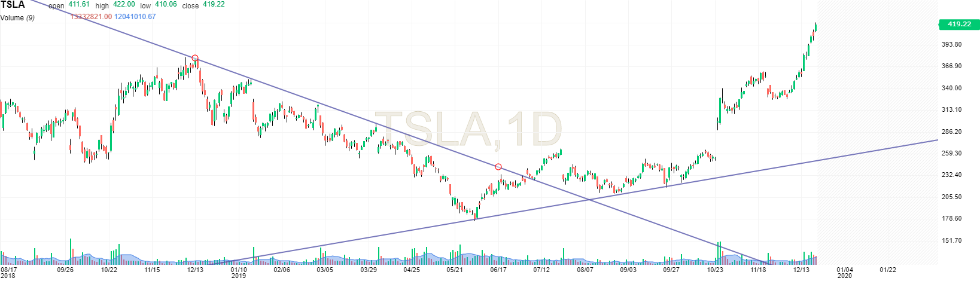This screenshot has width=980, height=281.
Task: Click the green 419.22 current price tag
Action: click(958, 24)
